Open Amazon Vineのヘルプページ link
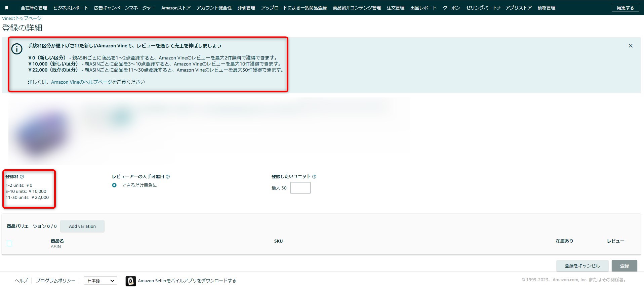This screenshot has height=297, width=644. point(82,82)
